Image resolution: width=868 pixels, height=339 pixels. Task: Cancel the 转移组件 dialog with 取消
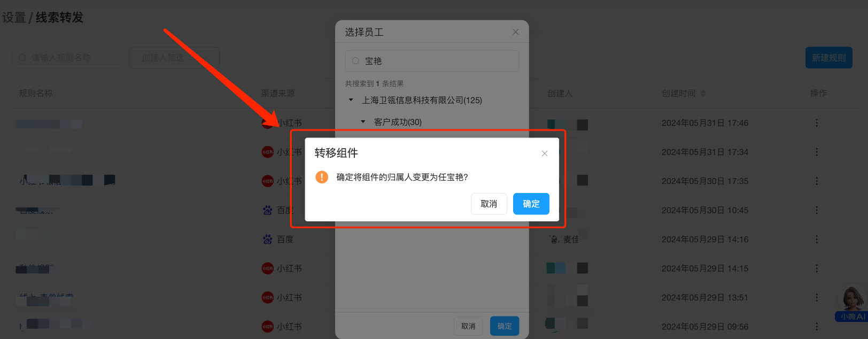489,204
